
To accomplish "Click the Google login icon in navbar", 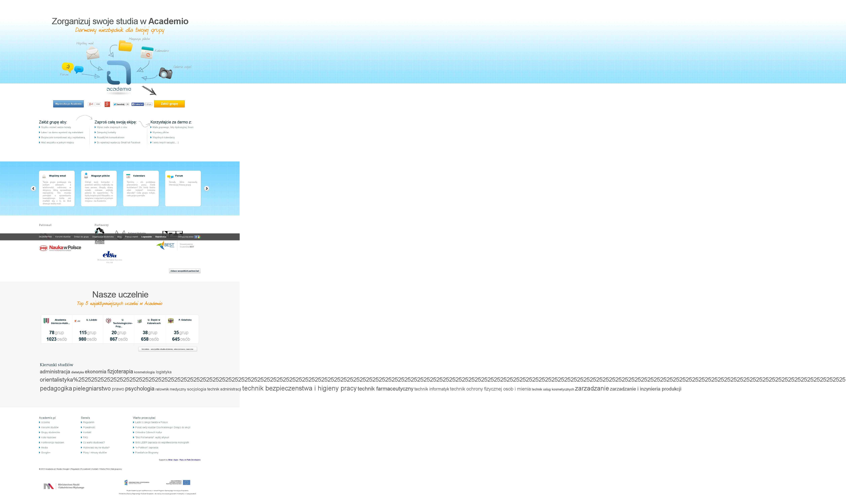I will (199, 237).
